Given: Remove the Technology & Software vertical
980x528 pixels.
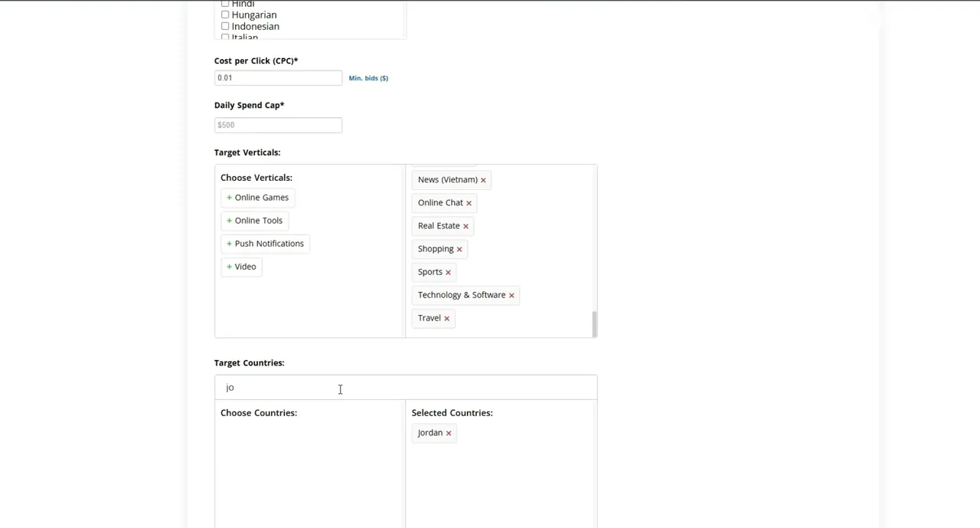Looking at the screenshot, I should tap(511, 295).
